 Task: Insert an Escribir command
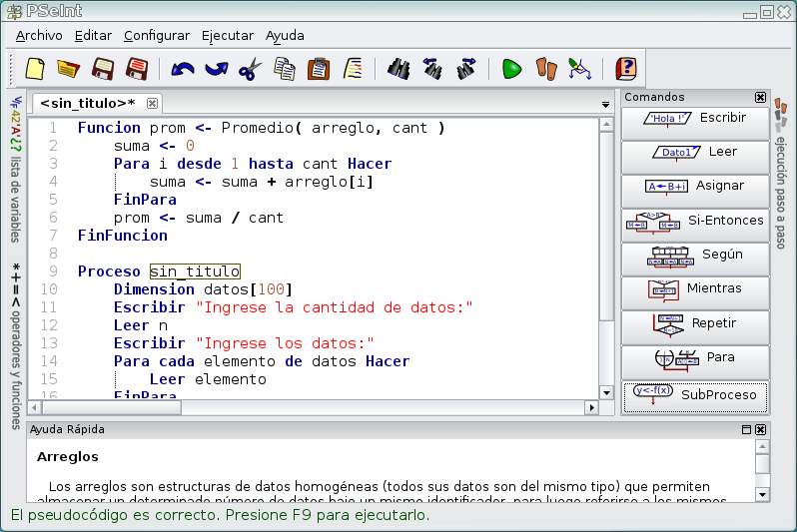coord(695,123)
